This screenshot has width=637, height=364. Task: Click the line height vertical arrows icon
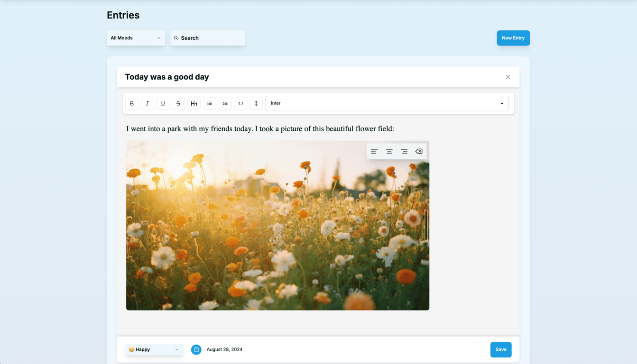[256, 103]
